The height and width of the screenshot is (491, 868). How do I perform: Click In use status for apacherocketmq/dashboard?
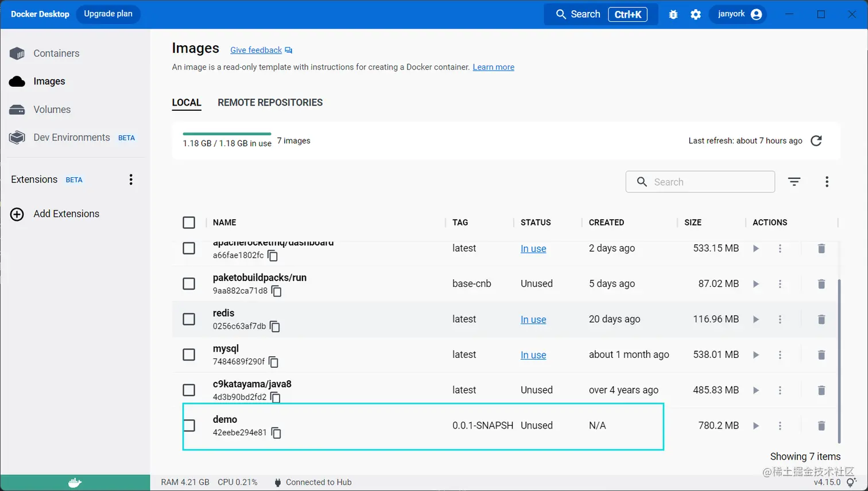click(x=533, y=248)
